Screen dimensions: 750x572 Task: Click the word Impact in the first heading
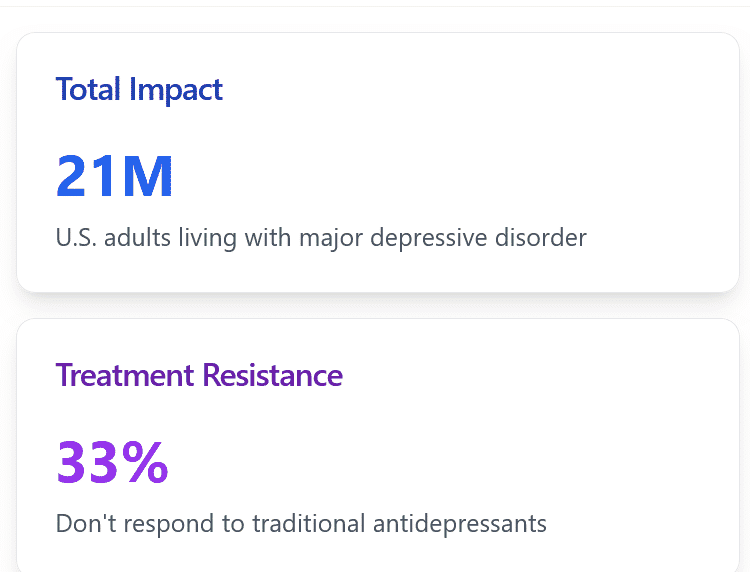click(x=176, y=91)
